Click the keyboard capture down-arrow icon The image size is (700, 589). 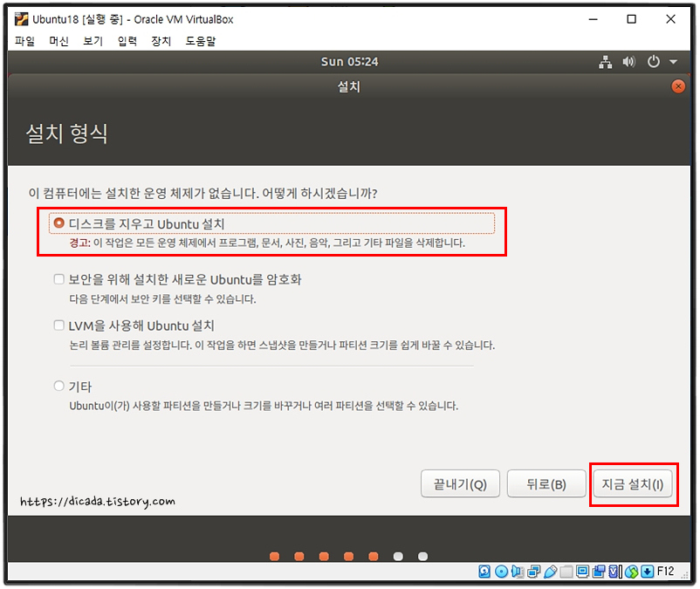coord(648,572)
